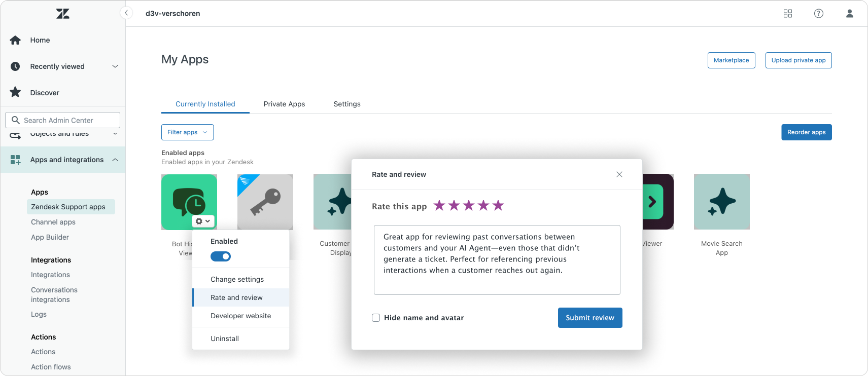Open Actions sidebar link
The image size is (868, 376).
(43, 352)
